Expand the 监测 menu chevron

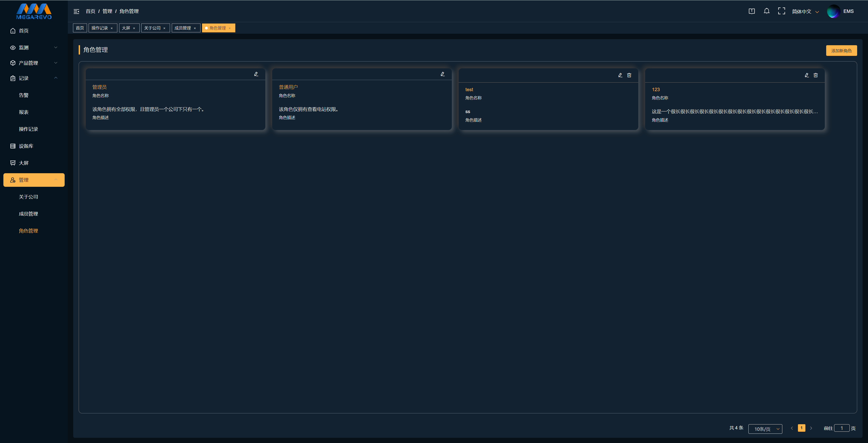coord(56,47)
